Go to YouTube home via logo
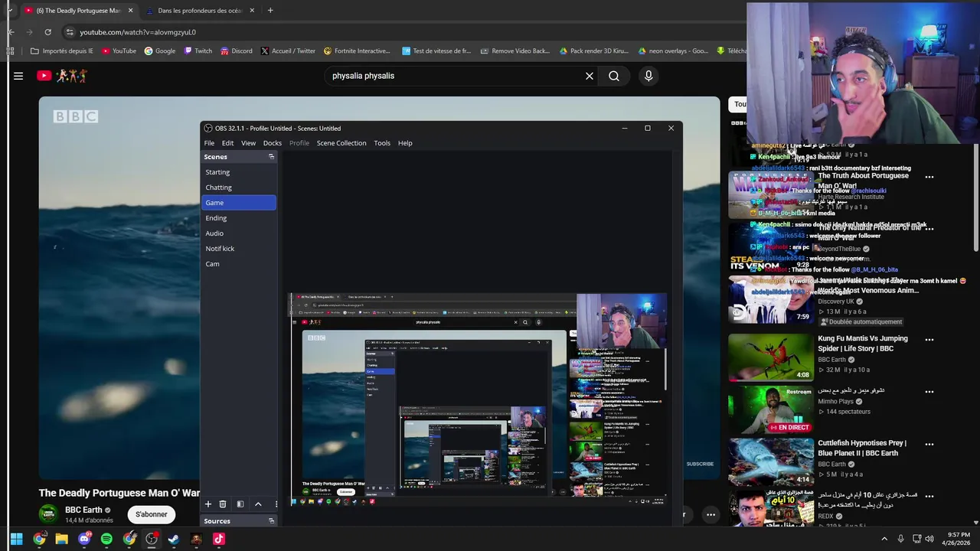This screenshot has width=980, height=551. pos(63,76)
